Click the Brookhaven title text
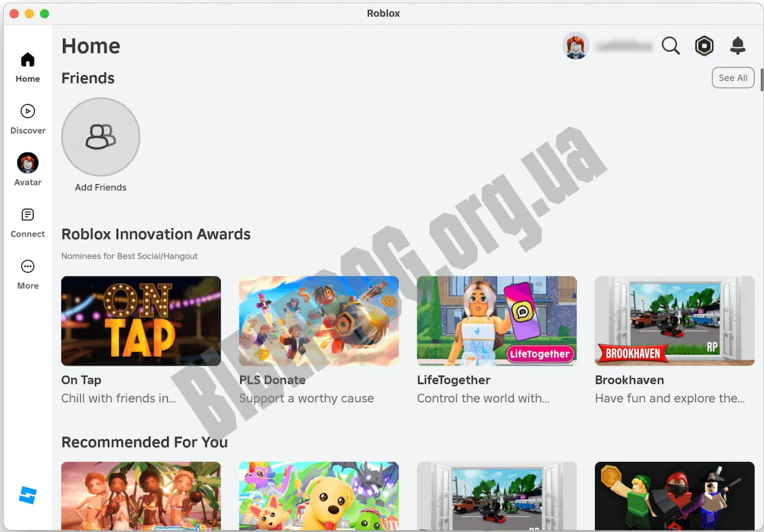The width and height of the screenshot is (764, 532). point(630,380)
